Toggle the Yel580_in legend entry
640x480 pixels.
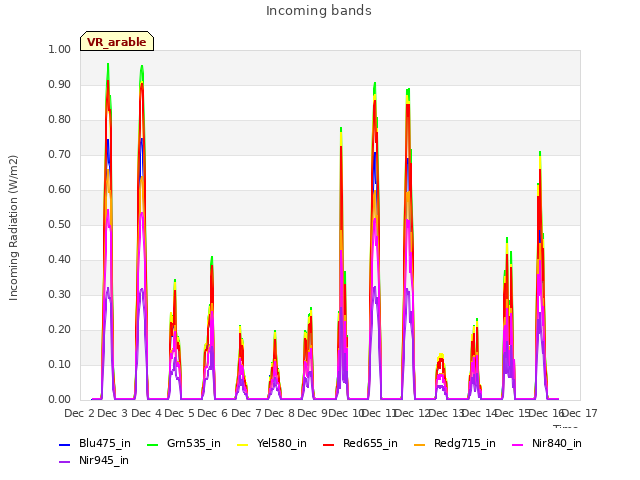[x=272, y=443]
